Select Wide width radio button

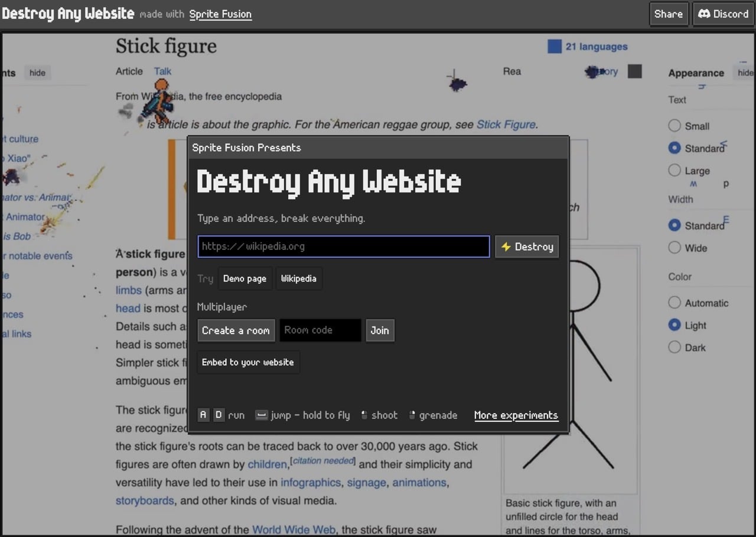[x=674, y=248]
